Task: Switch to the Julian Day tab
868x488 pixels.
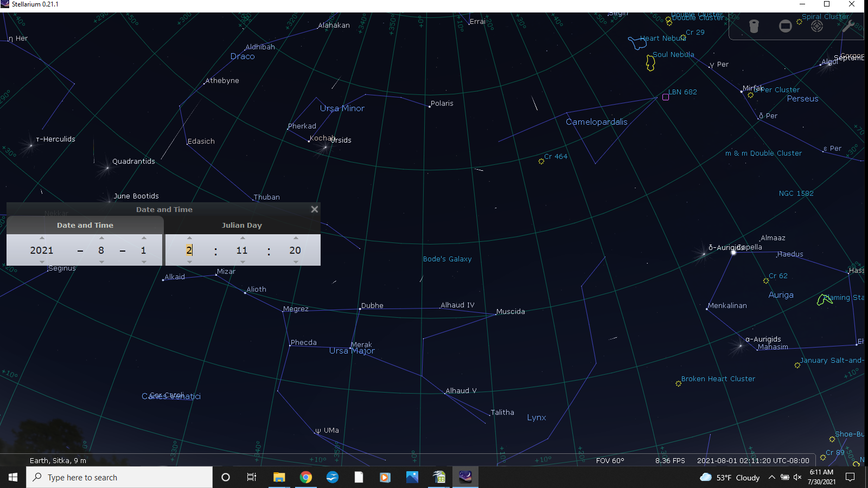Action: click(242, 225)
